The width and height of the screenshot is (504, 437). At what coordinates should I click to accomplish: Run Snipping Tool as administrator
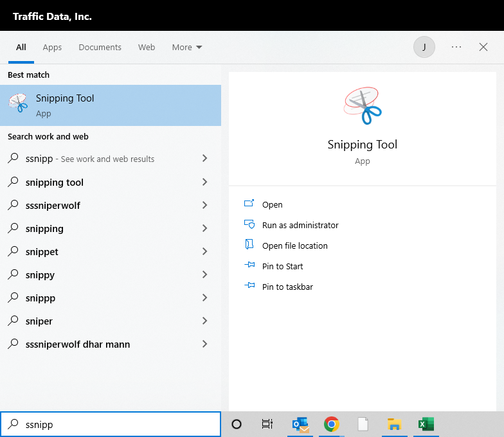[x=300, y=225]
